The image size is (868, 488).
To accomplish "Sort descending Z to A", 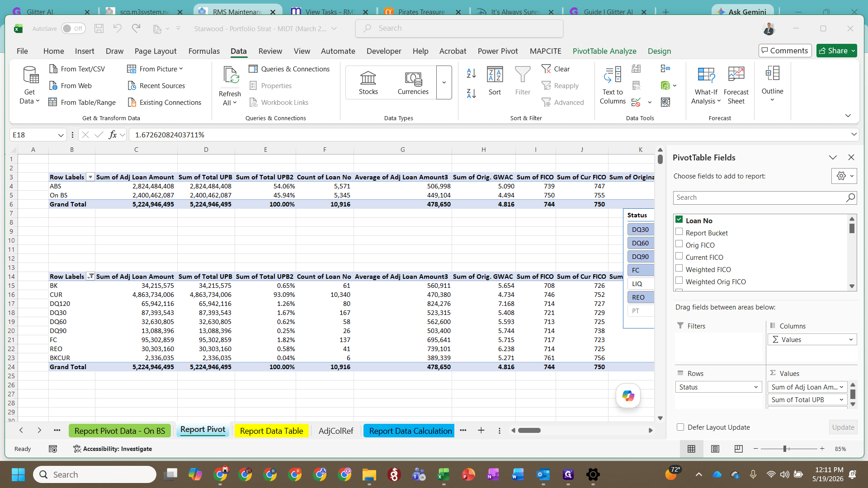I will point(472,94).
